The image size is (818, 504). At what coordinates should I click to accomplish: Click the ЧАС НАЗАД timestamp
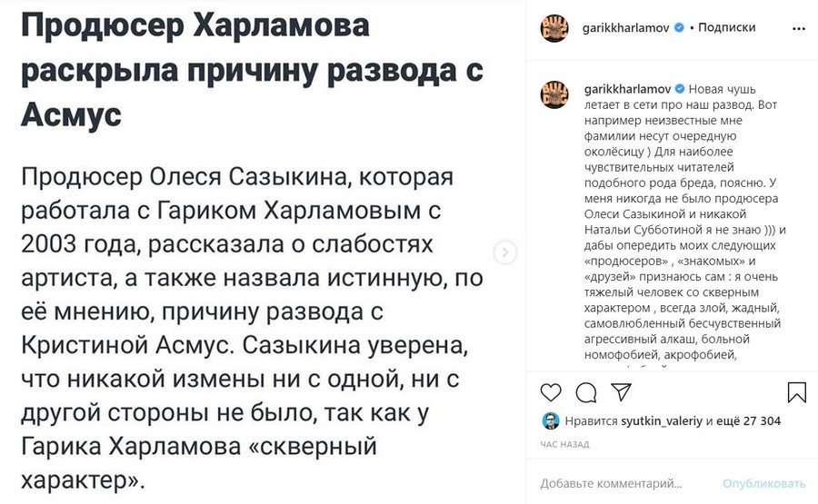point(564,445)
